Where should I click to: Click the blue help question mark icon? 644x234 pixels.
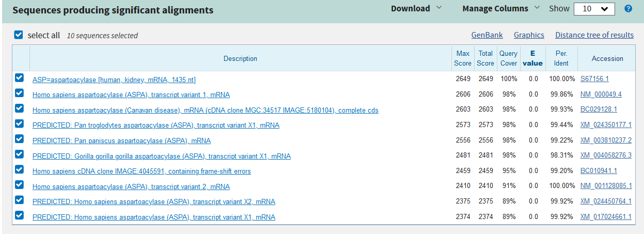tap(628, 9)
